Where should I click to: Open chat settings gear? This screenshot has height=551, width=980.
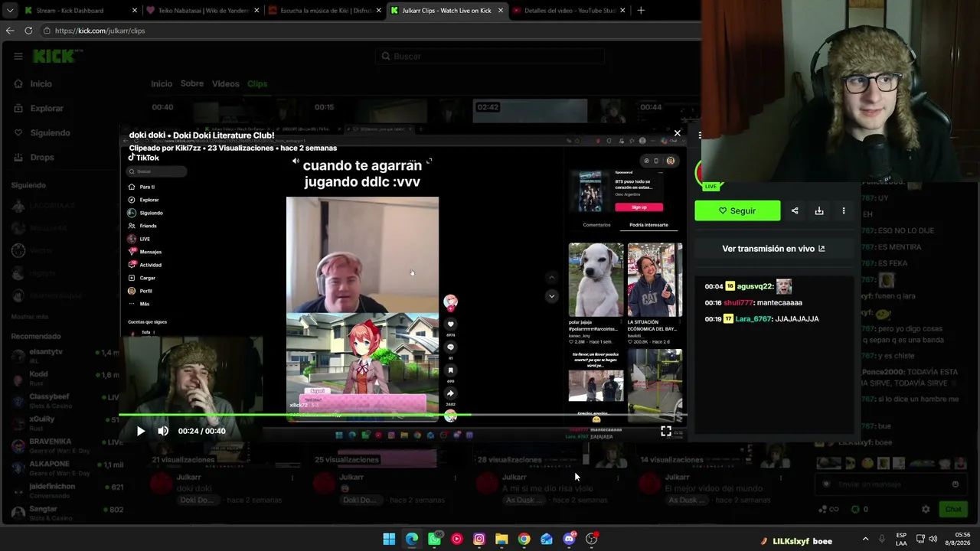coord(926,509)
